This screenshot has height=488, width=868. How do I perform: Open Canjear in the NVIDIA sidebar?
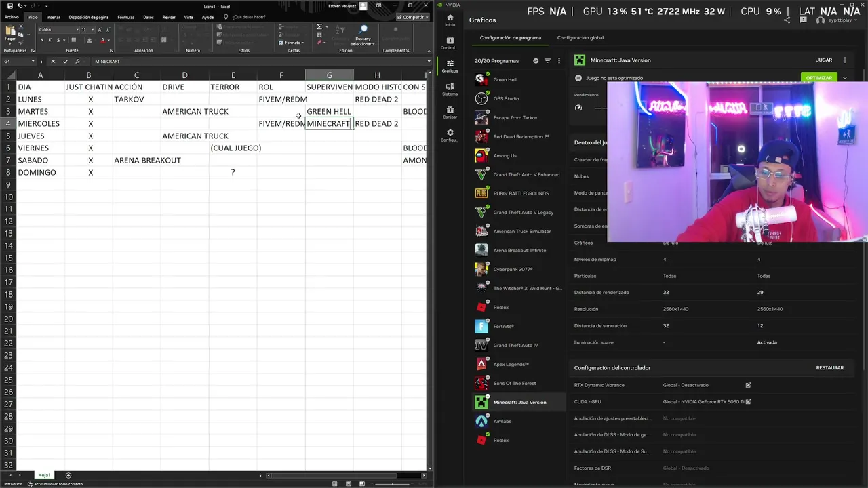(450, 113)
